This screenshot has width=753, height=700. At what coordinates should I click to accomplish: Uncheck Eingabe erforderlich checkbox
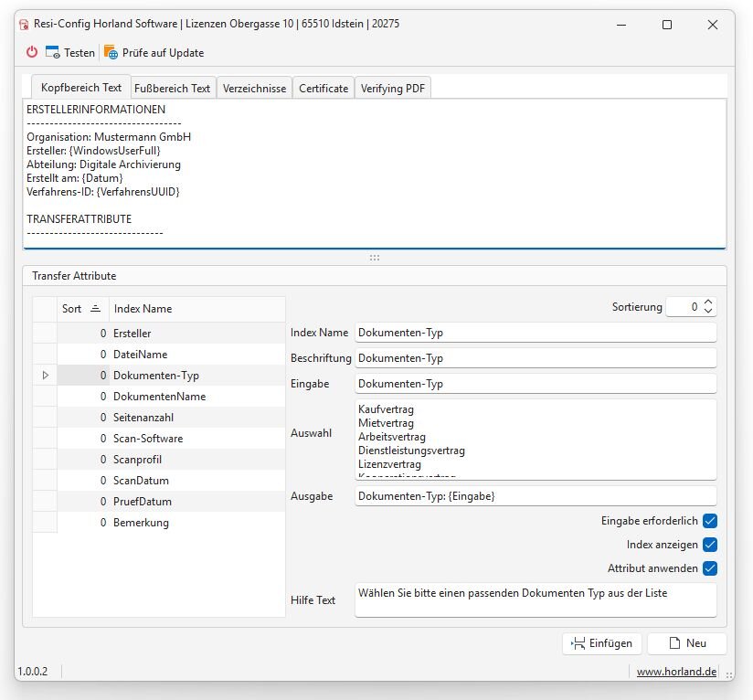point(709,521)
